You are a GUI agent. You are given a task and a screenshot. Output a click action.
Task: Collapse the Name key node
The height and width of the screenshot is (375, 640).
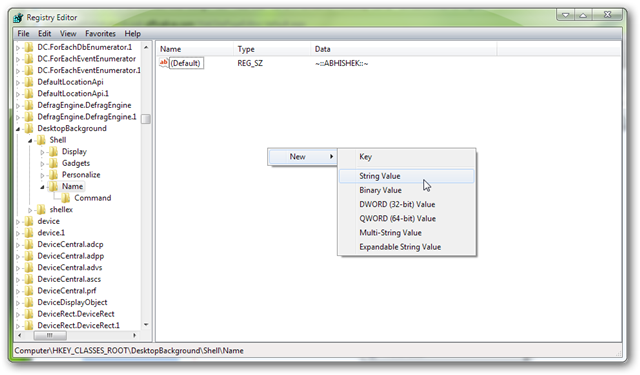coord(42,187)
